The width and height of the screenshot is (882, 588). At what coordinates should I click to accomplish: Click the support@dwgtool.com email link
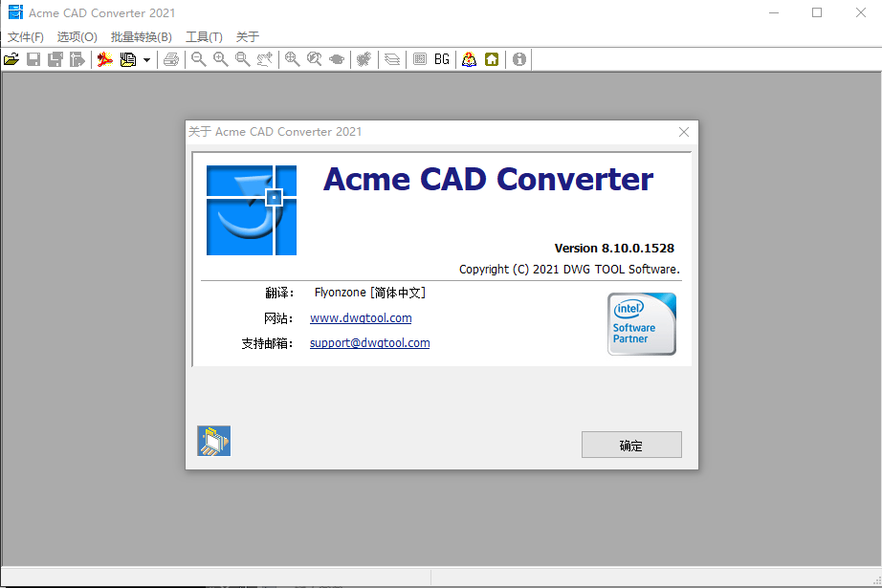pyautogui.click(x=369, y=343)
